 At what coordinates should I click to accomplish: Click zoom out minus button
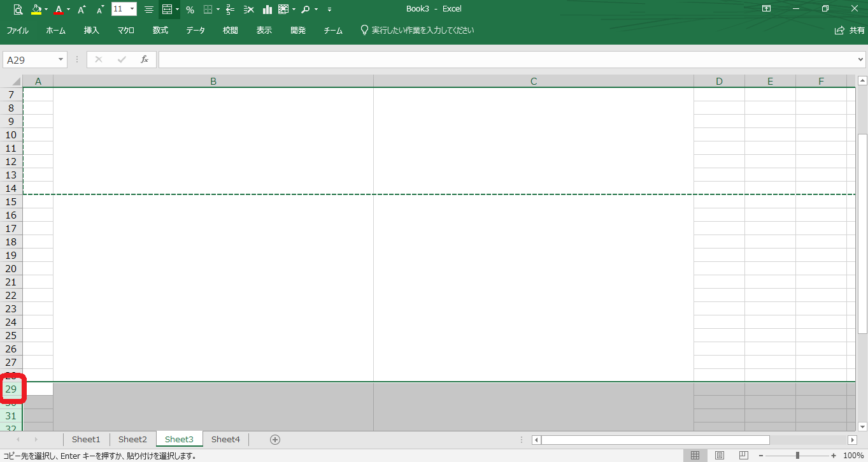coord(761,456)
